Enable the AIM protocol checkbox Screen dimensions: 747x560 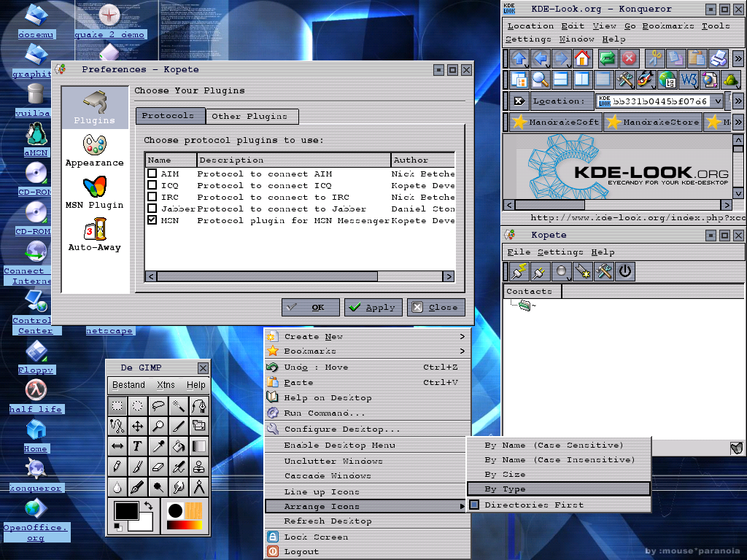click(152, 174)
